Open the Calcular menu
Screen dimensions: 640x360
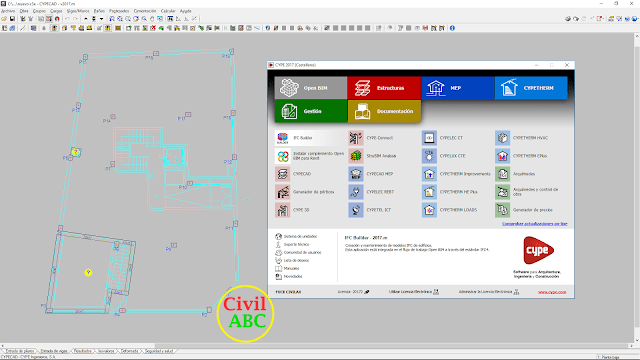[x=168, y=11]
